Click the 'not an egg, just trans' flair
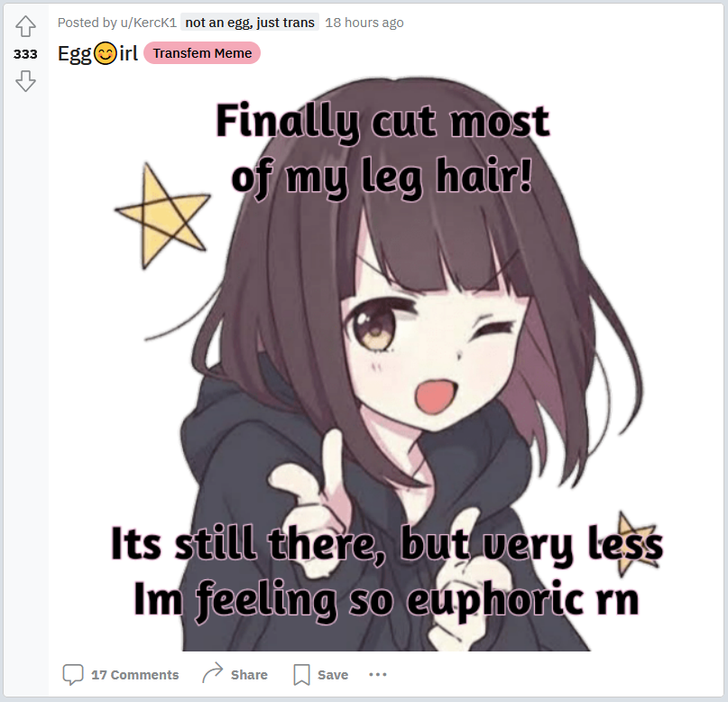Image resolution: width=728 pixels, height=702 pixels. click(x=250, y=23)
